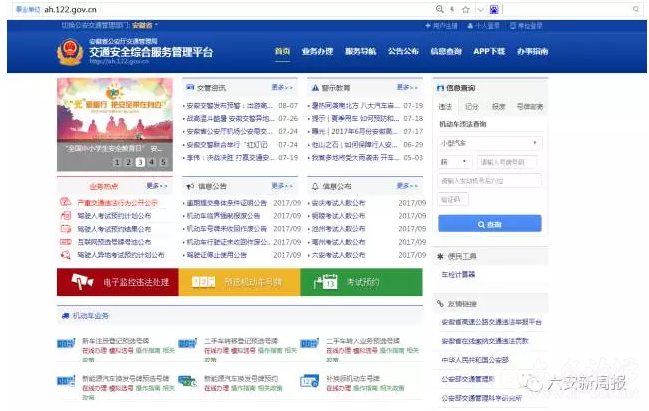Click the bell icon beside 信息公布
The image size is (649, 411).
(x=313, y=186)
